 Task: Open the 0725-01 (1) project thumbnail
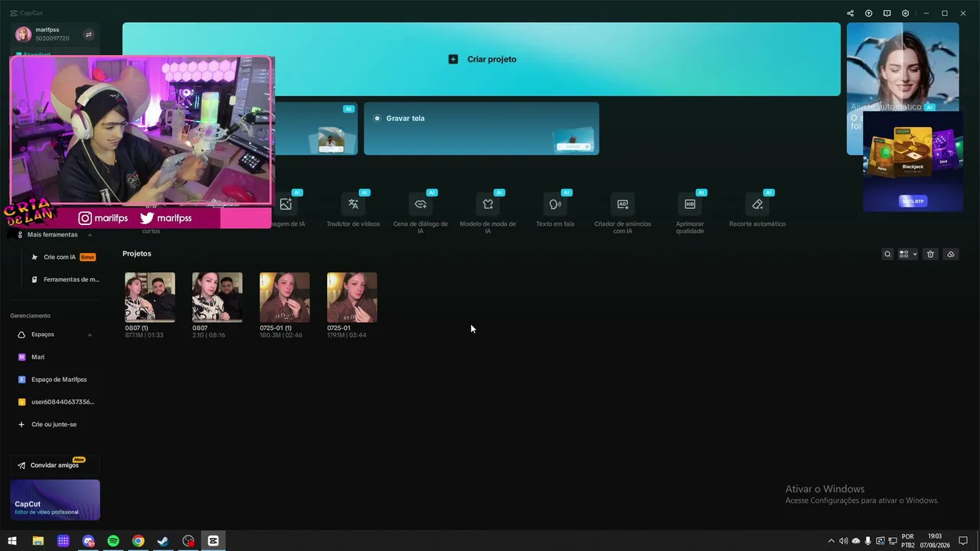[x=285, y=297]
